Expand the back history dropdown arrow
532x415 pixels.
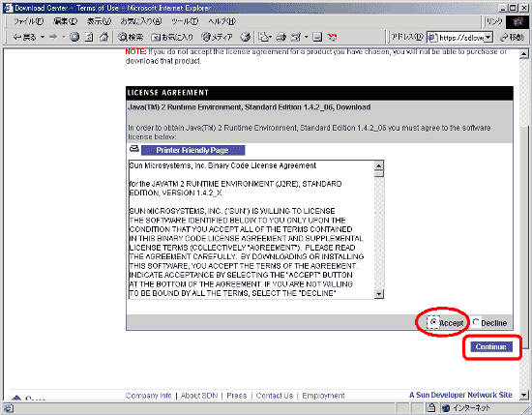point(43,37)
